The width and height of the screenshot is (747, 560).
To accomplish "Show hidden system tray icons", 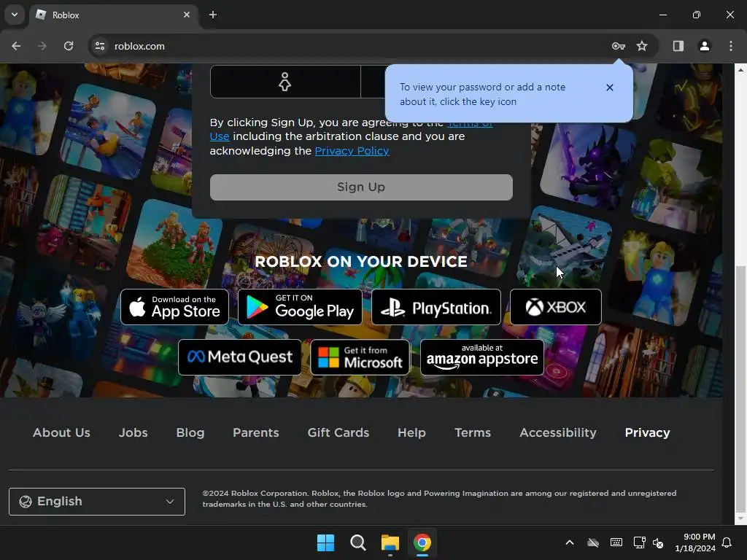I will (569, 542).
